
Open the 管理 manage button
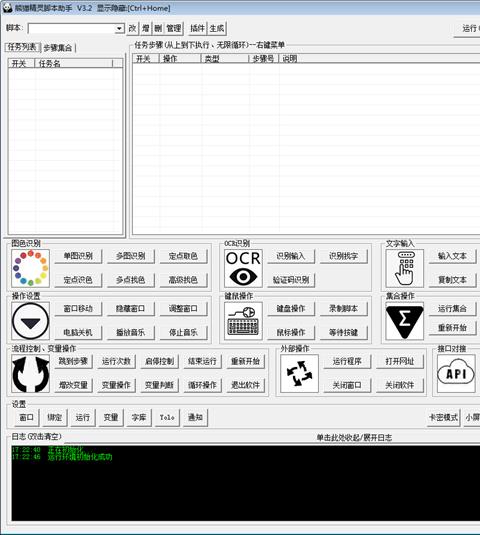pyautogui.click(x=174, y=28)
